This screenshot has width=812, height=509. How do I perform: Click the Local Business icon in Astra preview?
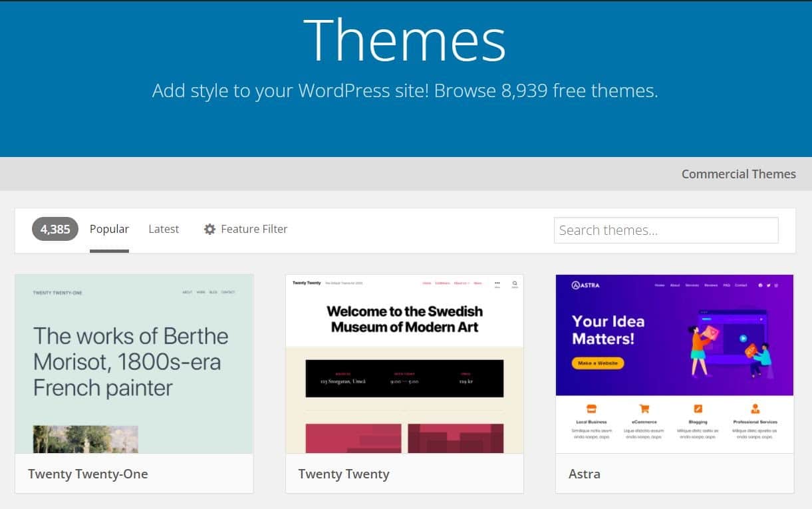pos(591,407)
